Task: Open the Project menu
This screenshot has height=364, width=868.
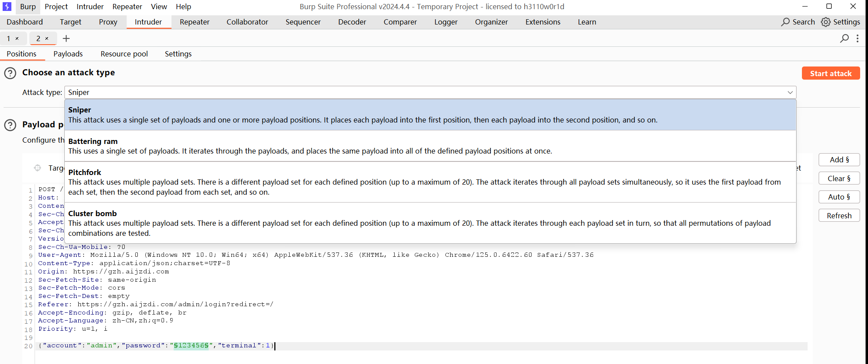Action: pos(56,7)
